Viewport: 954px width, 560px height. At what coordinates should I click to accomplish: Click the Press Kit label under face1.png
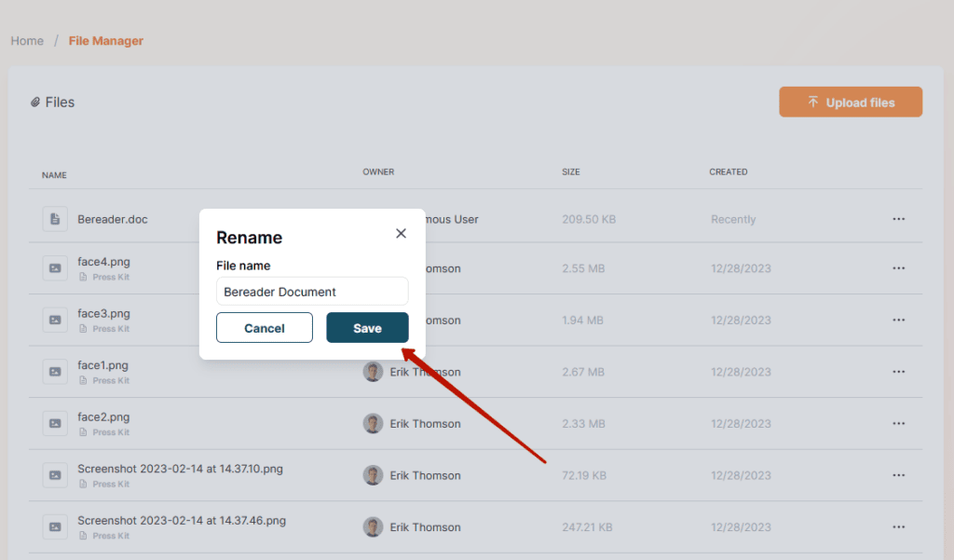(111, 381)
